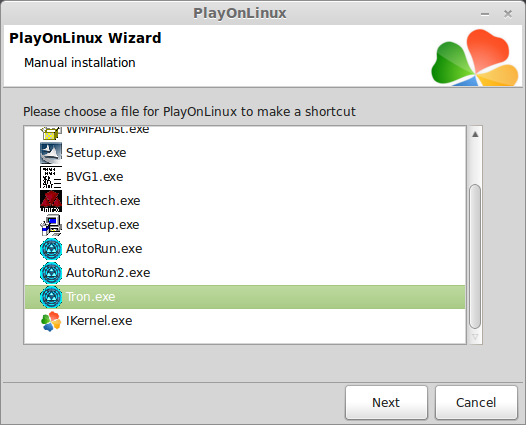Click the scrollbar up arrow

[x=475, y=135]
